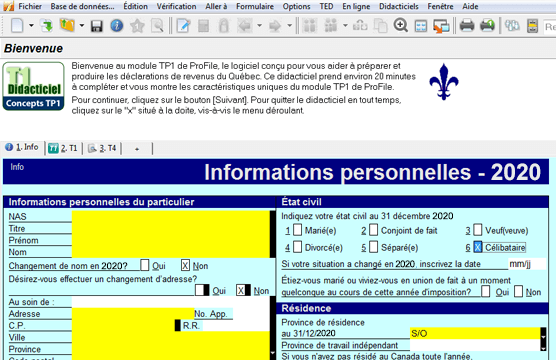Check the Conjoint de fait checkbox
This screenshot has height=360, width=556.
373,230
